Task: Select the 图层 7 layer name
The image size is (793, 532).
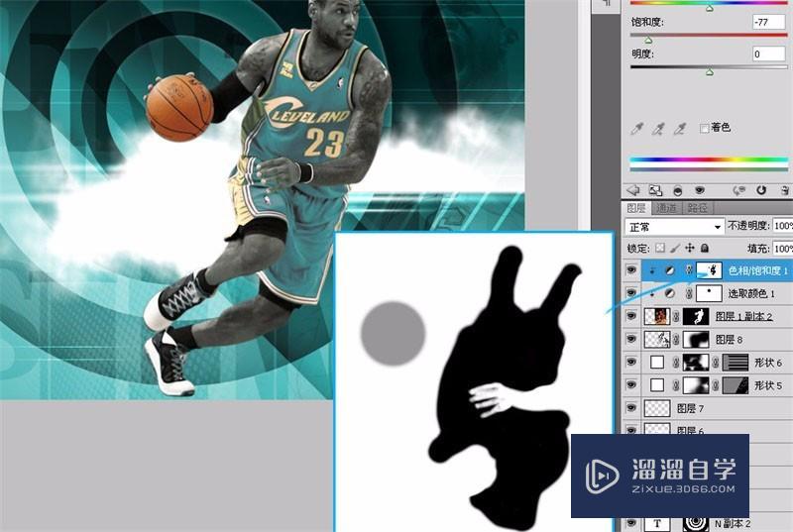Action: 690,408
